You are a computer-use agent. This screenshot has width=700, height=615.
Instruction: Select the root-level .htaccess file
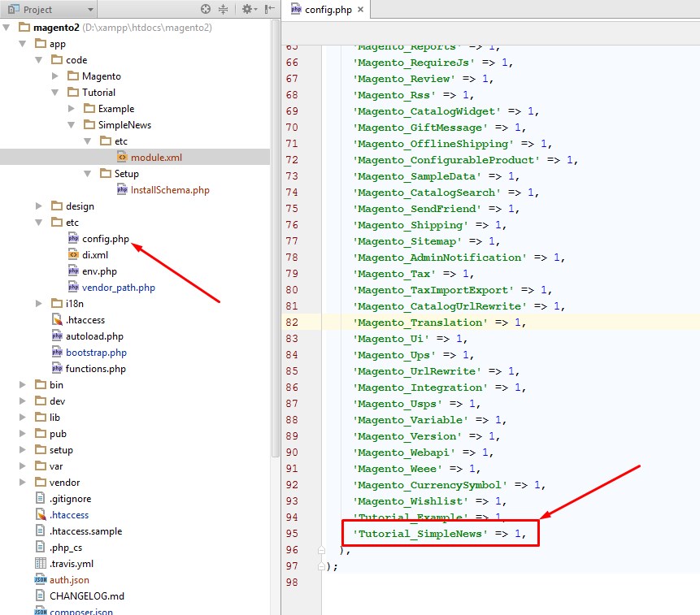point(69,514)
